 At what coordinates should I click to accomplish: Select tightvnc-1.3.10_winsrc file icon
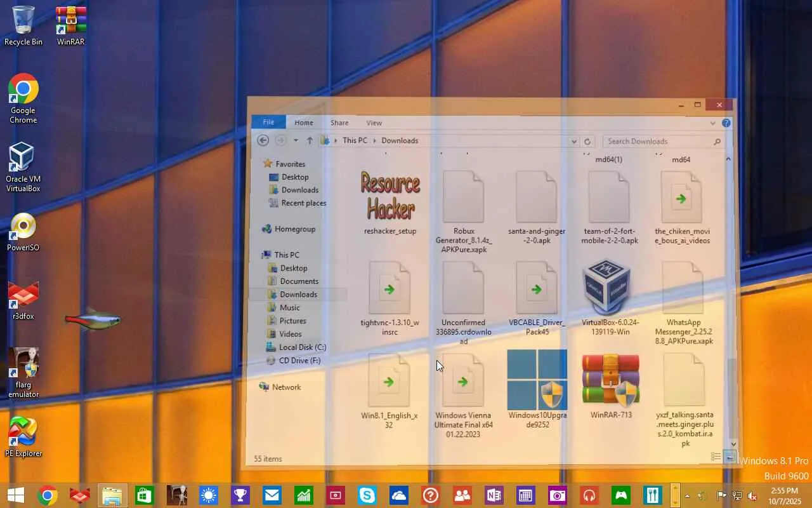coord(390,288)
